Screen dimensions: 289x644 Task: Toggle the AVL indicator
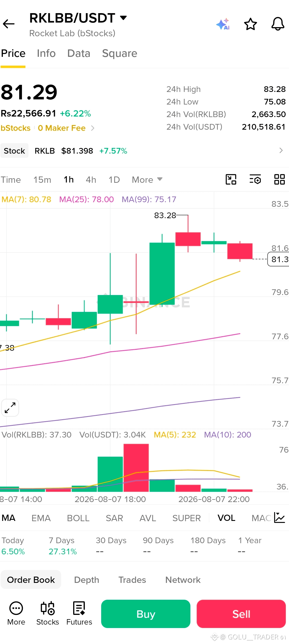(x=148, y=518)
